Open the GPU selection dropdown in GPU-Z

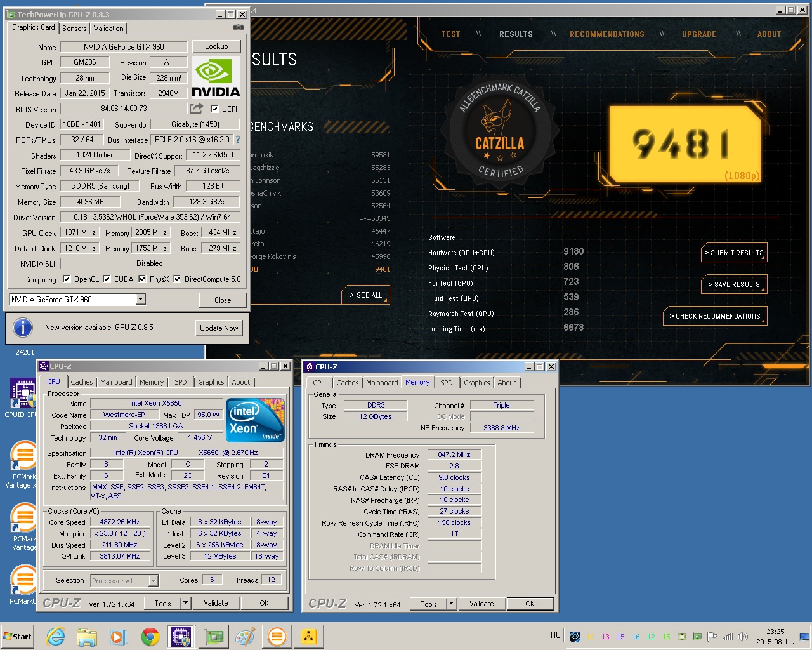coord(141,299)
